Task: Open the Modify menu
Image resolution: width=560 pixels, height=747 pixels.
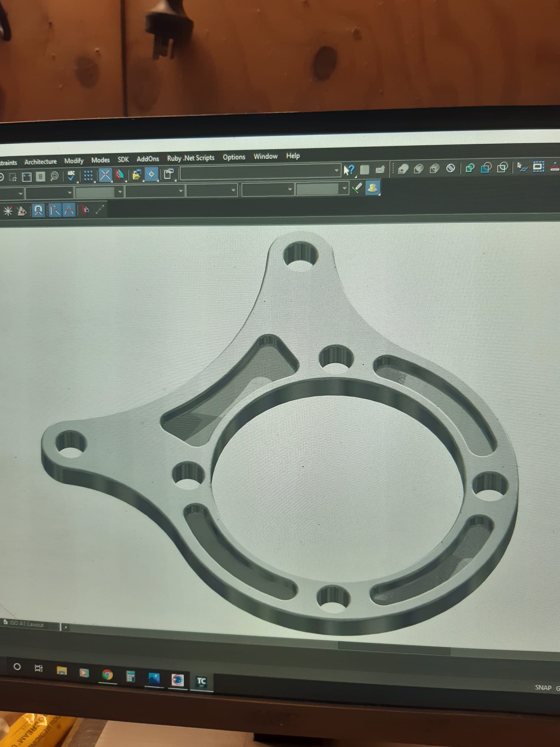Action: [x=74, y=161]
